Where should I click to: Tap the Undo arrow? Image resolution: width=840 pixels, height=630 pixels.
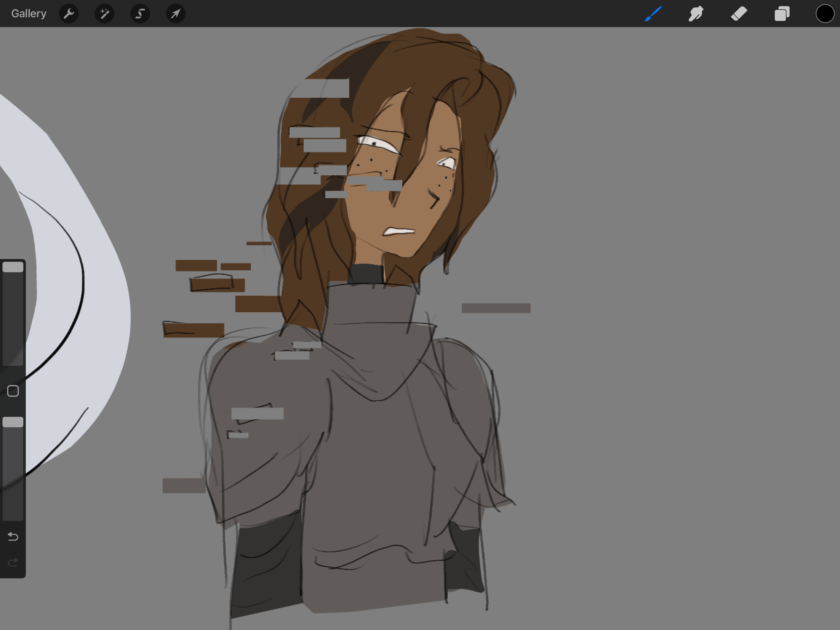(13, 536)
